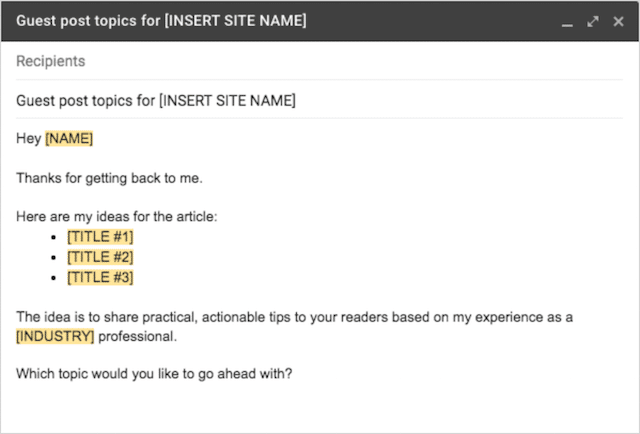Viewport: 640px width, 434px height.
Task: Click the [TITLE #3] placeholder
Action: [100, 277]
